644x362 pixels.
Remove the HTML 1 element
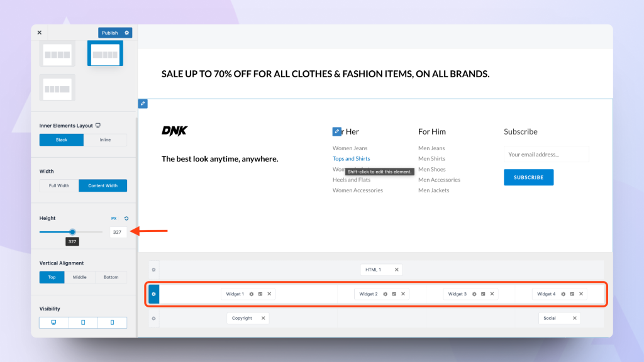[x=397, y=270]
